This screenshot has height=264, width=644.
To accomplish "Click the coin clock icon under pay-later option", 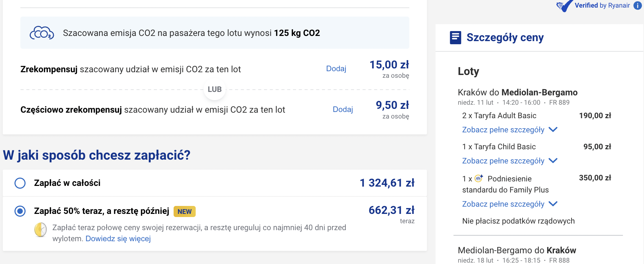I will click(41, 230).
